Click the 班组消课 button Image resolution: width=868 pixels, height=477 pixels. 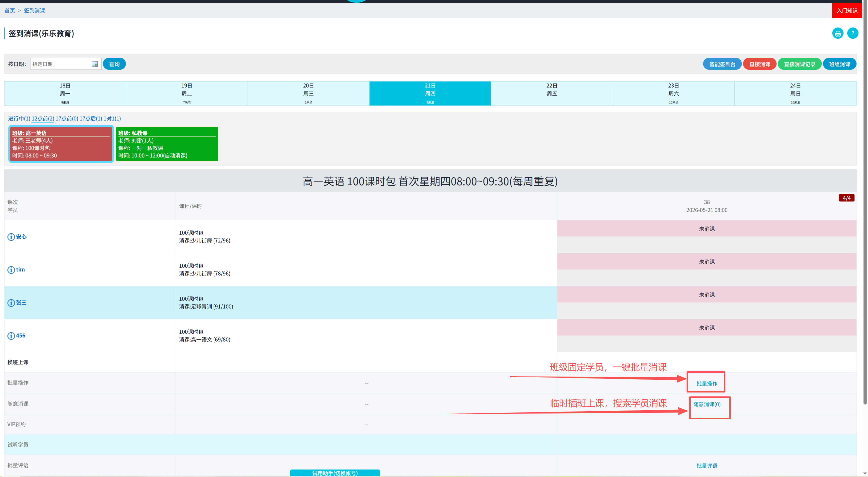tap(839, 64)
